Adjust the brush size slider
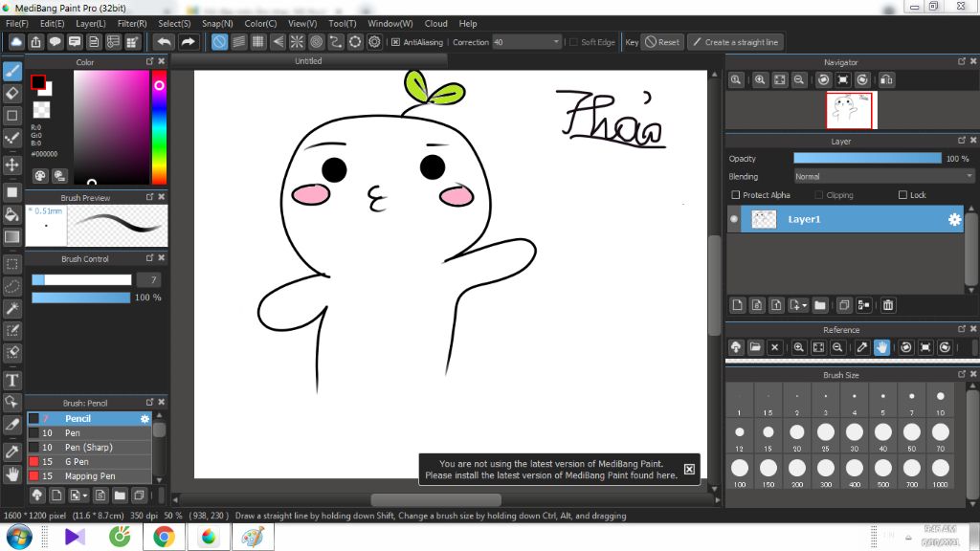The width and height of the screenshot is (980, 551). click(81, 280)
